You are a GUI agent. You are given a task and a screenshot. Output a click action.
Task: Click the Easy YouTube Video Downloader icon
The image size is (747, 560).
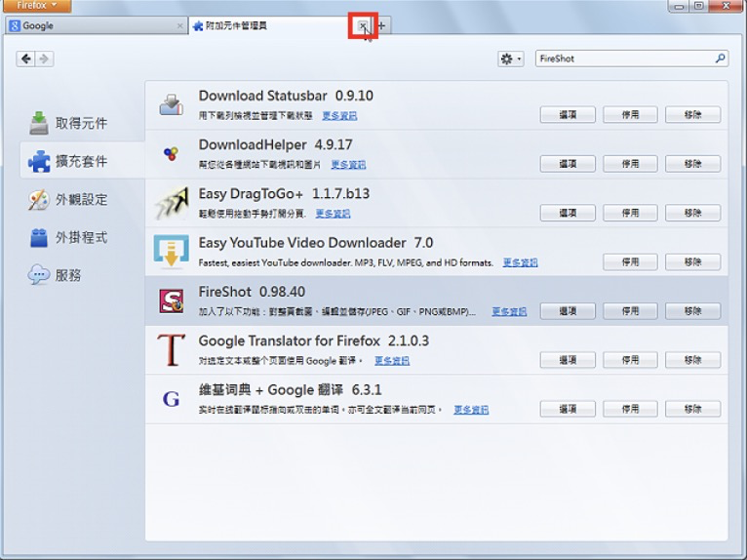coord(171,252)
